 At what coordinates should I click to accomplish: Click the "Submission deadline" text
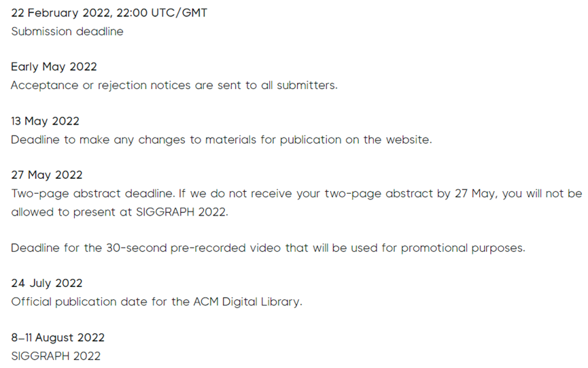pos(67,31)
